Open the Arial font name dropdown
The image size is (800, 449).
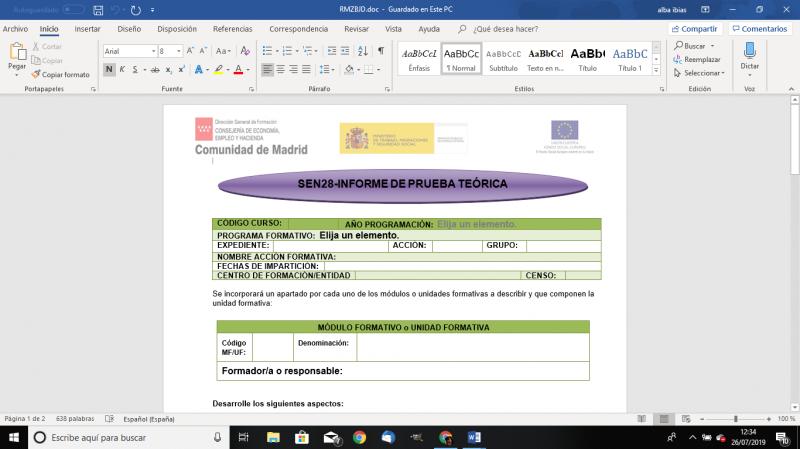tap(153, 51)
